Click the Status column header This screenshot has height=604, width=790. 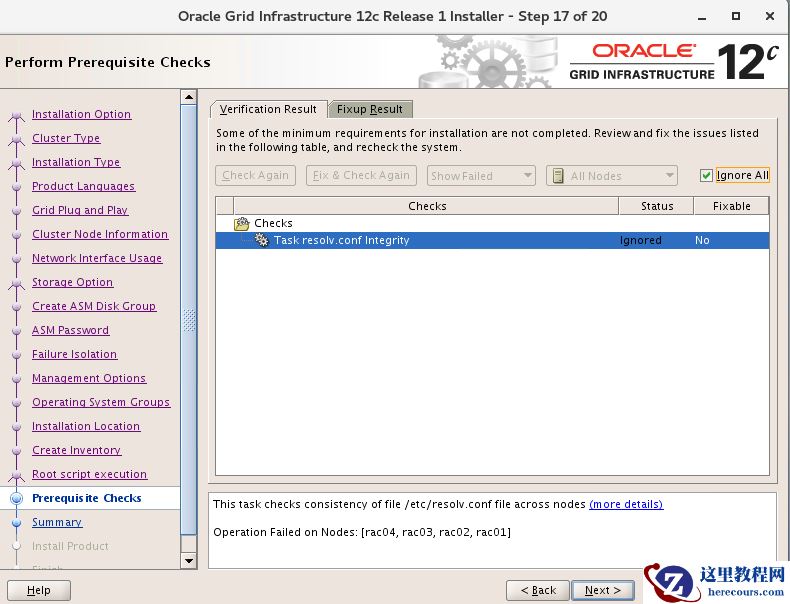coord(656,206)
